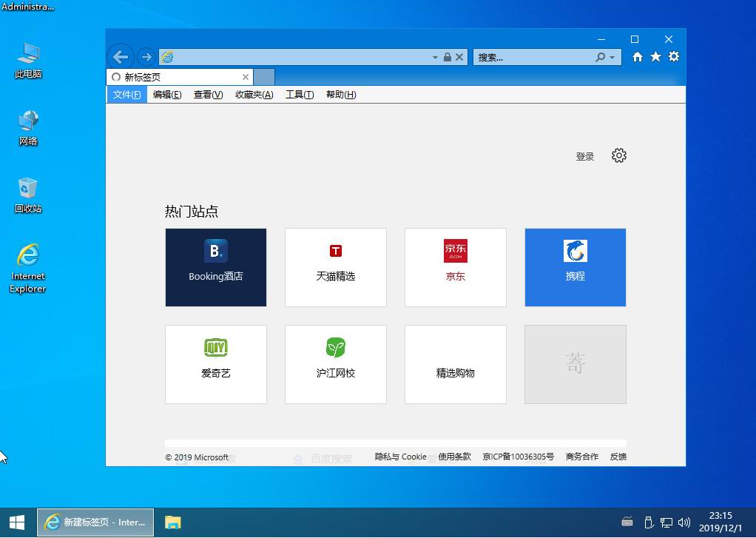Image resolution: width=756 pixels, height=538 pixels.
Task: Open the 收藏夹(A) menu
Action: (254, 95)
